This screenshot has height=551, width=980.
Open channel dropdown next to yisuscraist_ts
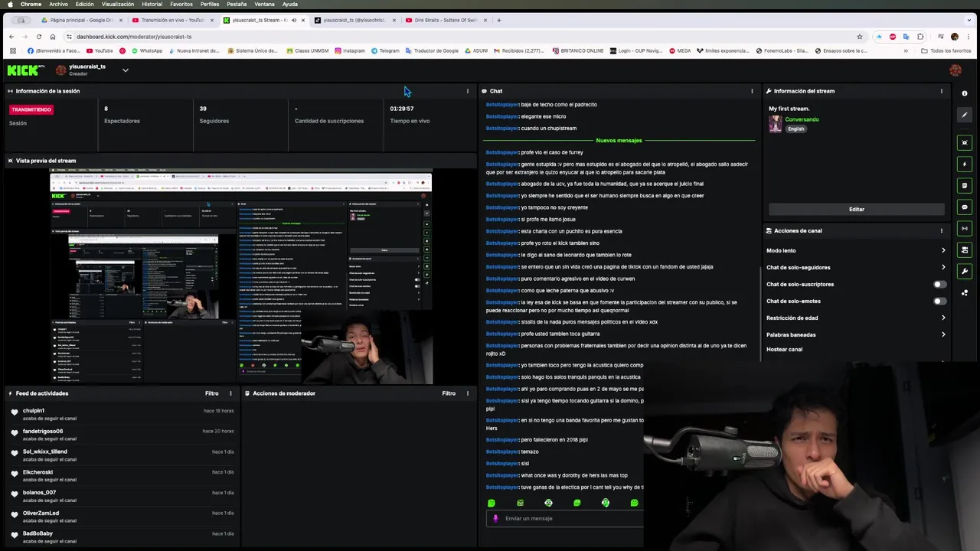click(126, 70)
